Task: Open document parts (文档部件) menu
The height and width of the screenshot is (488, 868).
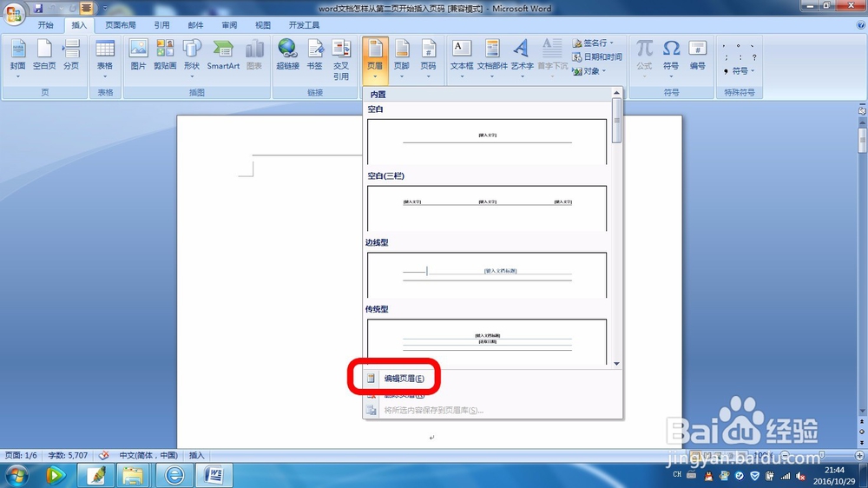Action: [492, 59]
